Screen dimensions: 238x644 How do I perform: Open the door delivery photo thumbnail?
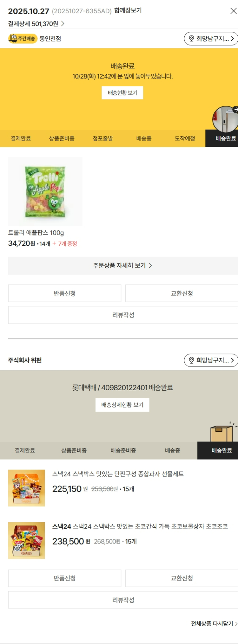click(x=225, y=119)
